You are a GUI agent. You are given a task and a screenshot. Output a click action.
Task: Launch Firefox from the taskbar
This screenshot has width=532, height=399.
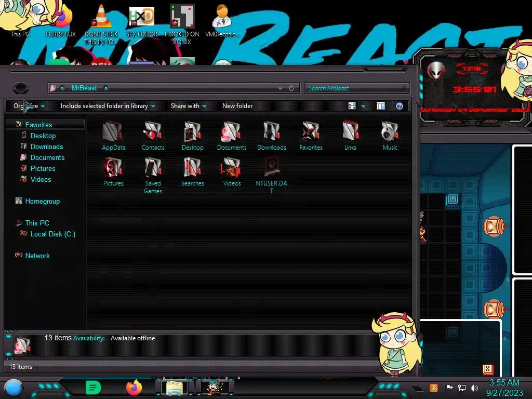134,388
